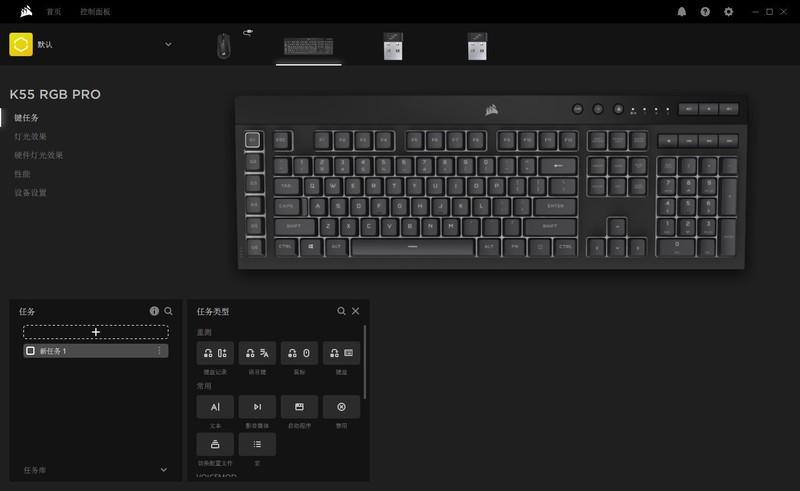Open the settings gear
The image size is (800, 491).
(x=729, y=12)
